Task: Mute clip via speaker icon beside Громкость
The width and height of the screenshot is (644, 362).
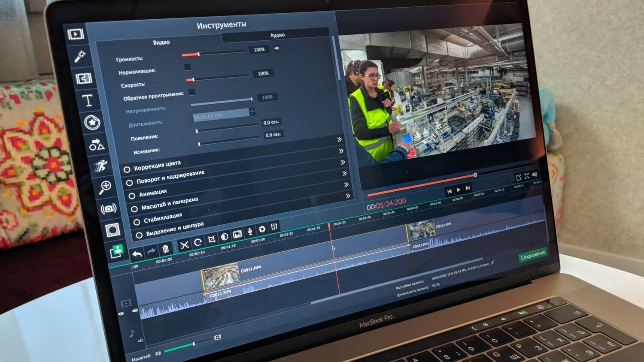Action: [277, 48]
